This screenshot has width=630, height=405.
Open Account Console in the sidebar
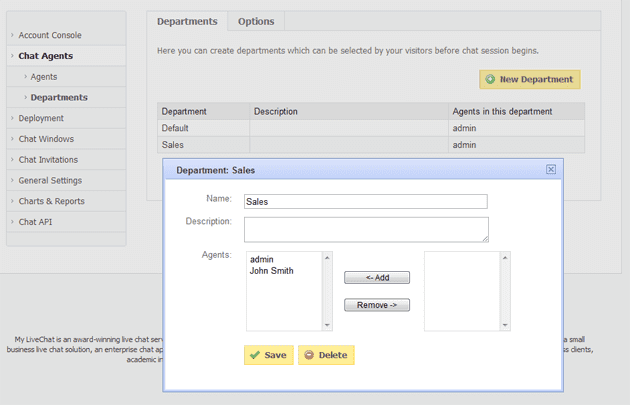point(50,35)
